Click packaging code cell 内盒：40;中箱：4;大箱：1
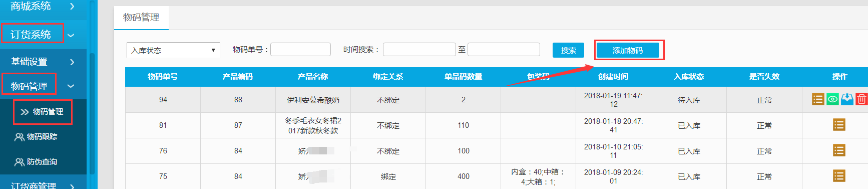The width and height of the screenshot is (868, 189). (x=538, y=176)
